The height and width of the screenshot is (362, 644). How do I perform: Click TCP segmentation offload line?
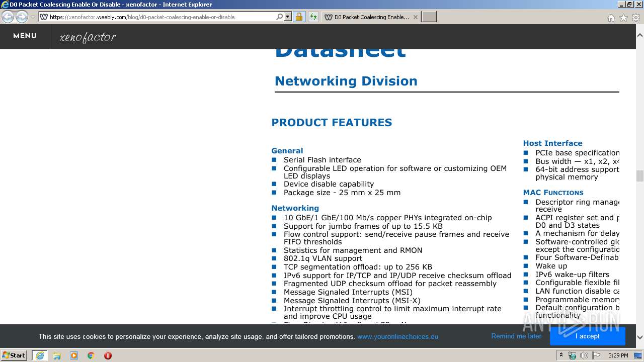358,267
